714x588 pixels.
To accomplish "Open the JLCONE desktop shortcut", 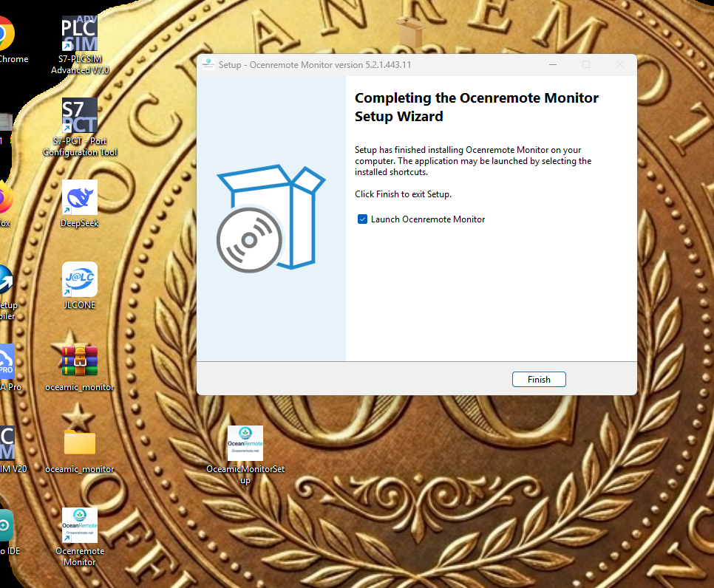I will [x=80, y=286].
